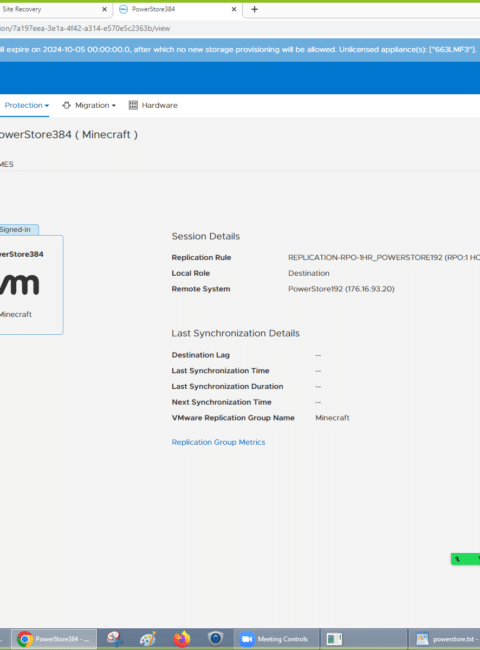Click the Last Synchronization Details heading

point(235,333)
